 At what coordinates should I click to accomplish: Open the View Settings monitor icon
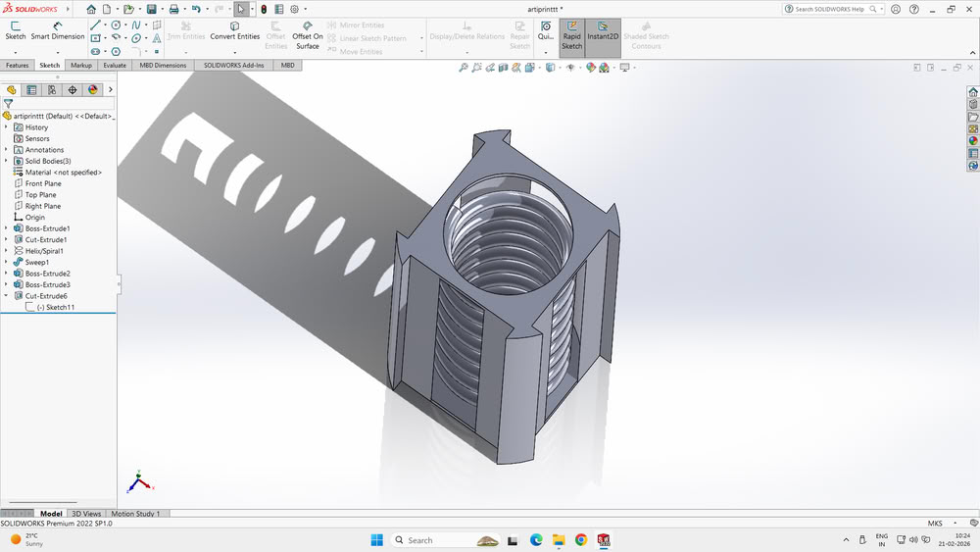pyautogui.click(x=624, y=68)
